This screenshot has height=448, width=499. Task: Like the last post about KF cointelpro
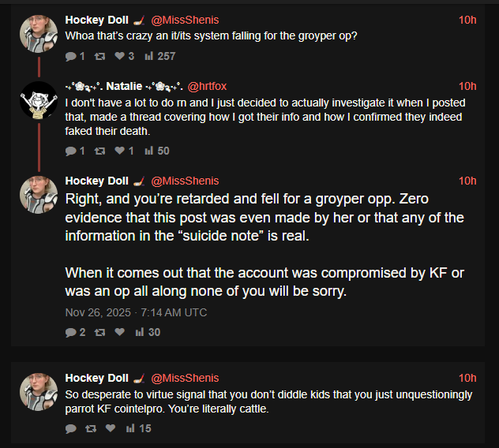tap(111, 428)
